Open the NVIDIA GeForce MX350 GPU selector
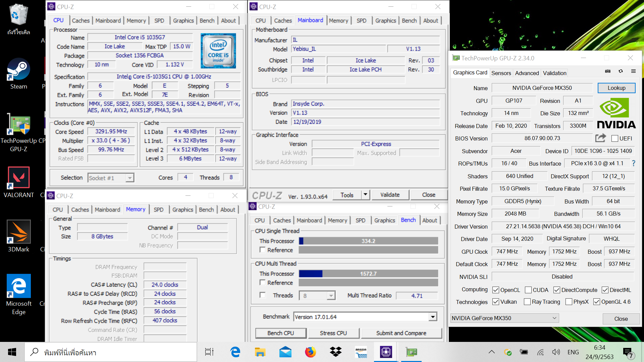This screenshot has height=362, width=644. pyautogui.click(x=504, y=318)
